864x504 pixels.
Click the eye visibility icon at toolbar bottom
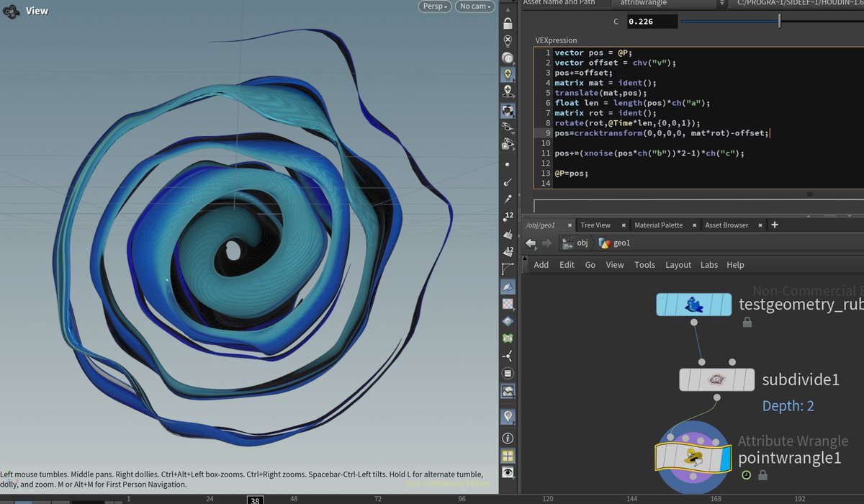tap(508, 472)
